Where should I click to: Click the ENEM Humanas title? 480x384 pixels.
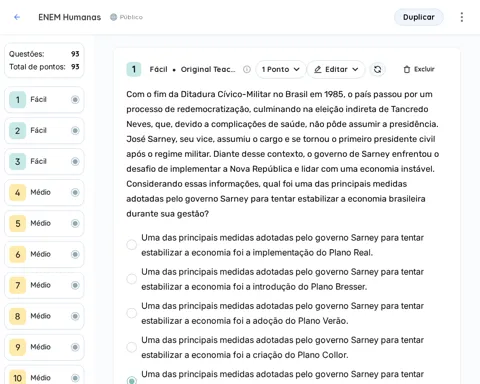tap(69, 17)
